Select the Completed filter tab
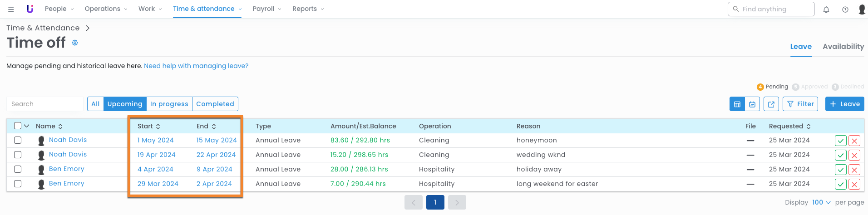The image size is (868, 215). point(215,104)
